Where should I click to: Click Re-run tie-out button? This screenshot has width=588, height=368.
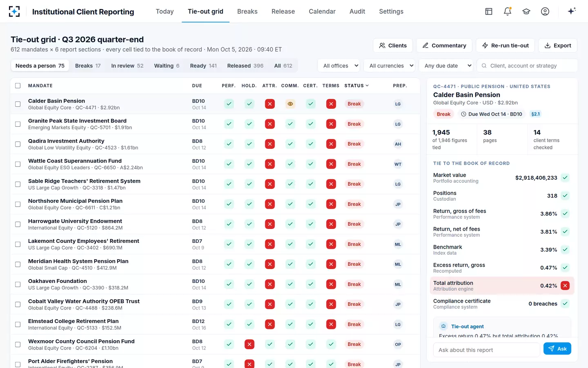506,45
